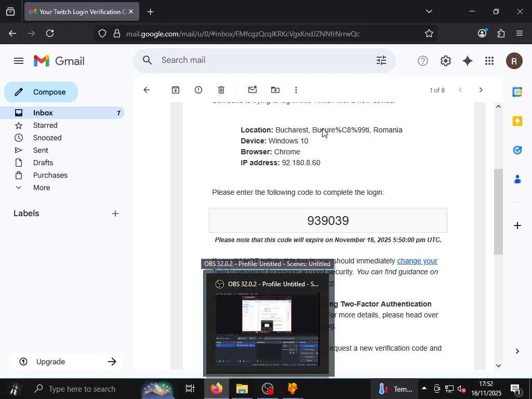Focus the Search mail field
532x399 pixels.
coord(264,60)
